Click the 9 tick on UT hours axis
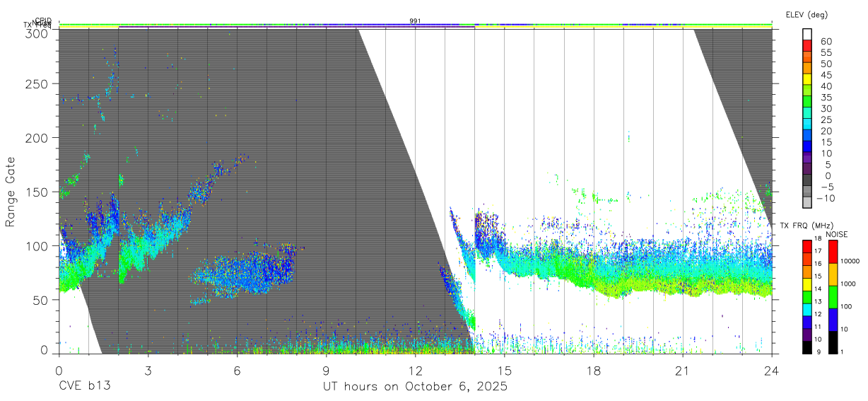868x401 pixels. (326, 371)
